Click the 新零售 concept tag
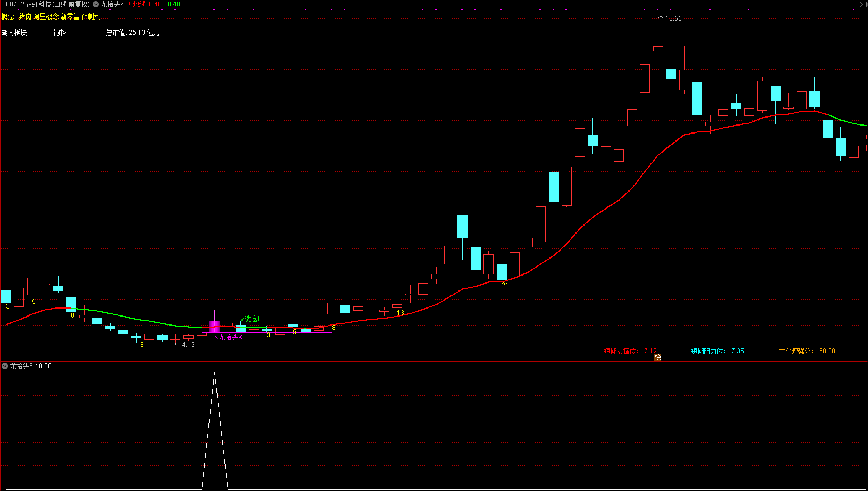This screenshot has height=491, width=868. pyautogui.click(x=70, y=17)
